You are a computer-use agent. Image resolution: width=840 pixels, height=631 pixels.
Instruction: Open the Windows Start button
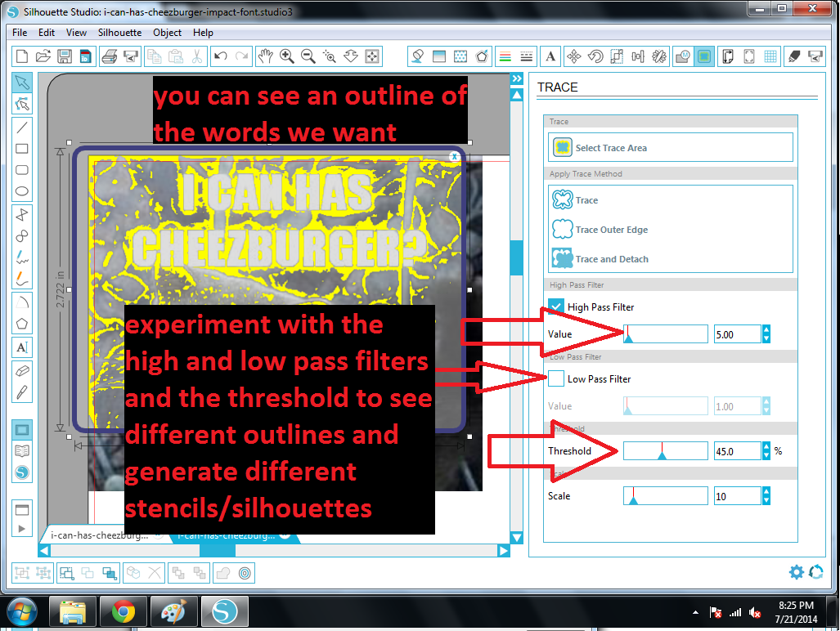coord(21,611)
